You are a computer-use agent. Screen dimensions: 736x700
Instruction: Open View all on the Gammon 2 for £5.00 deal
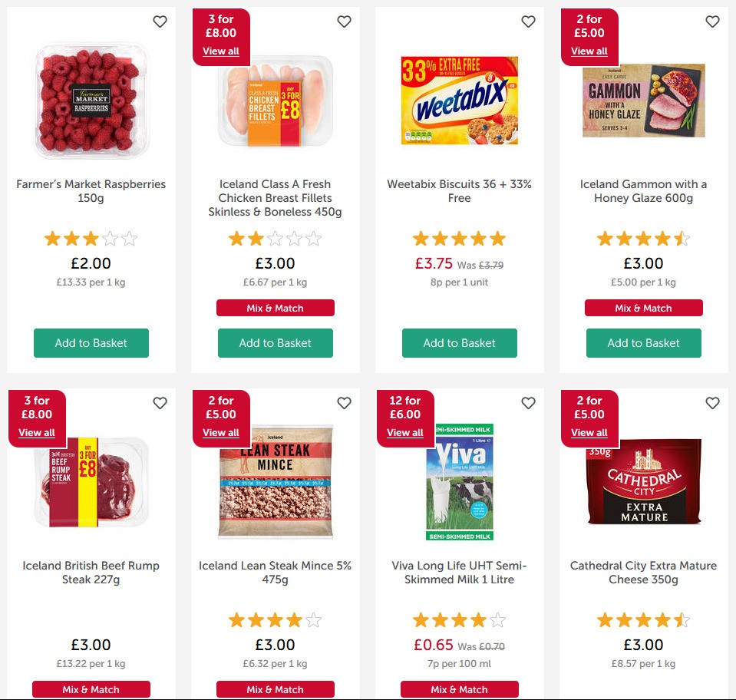(x=588, y=51)
